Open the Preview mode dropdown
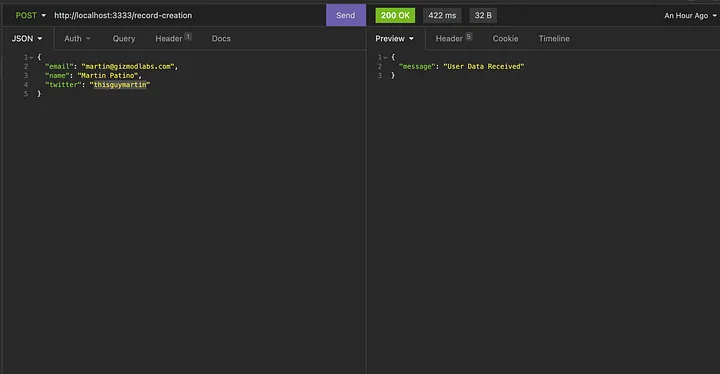720x374 pixels. (394, 39)
